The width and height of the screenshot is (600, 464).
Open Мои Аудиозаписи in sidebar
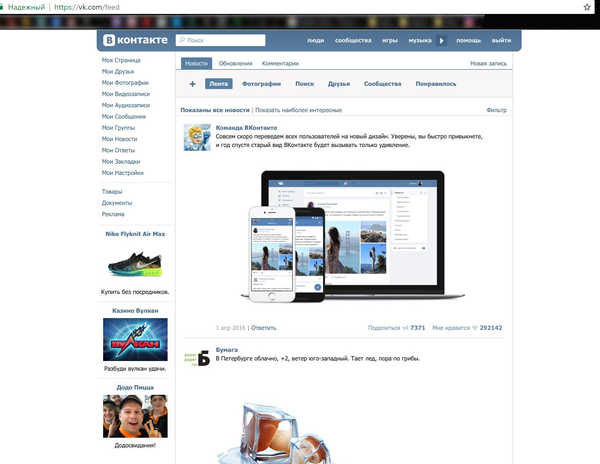point(126,105)
